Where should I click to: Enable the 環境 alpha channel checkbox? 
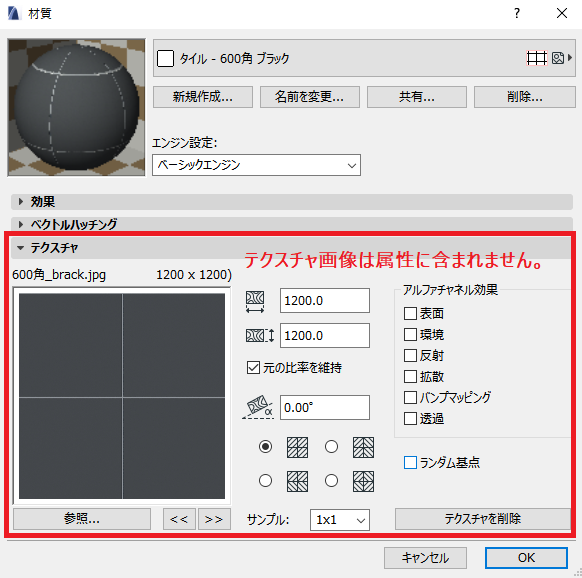(410, 334)
